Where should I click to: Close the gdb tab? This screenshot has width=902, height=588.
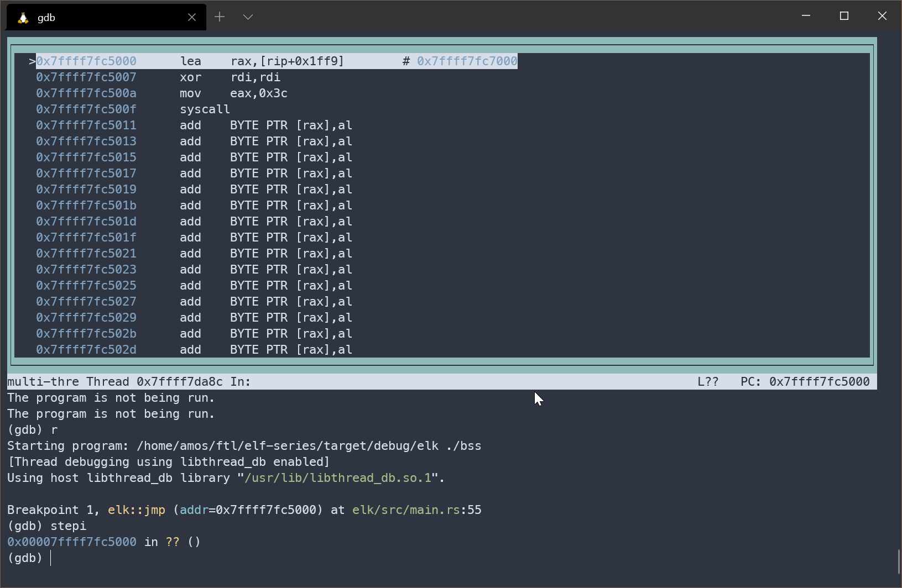tap(192, 17)
